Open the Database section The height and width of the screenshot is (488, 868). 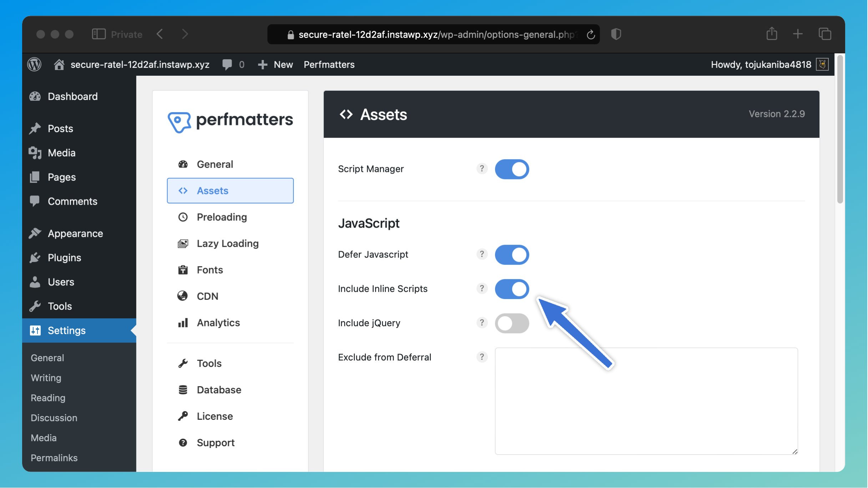click(x=230, y=390)
